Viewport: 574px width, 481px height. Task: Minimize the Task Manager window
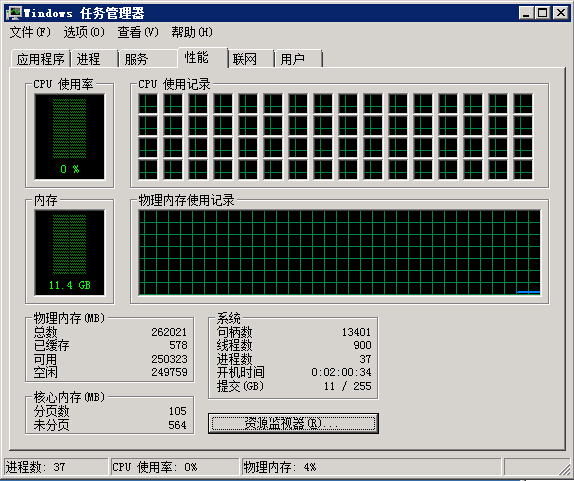point(526,13)
